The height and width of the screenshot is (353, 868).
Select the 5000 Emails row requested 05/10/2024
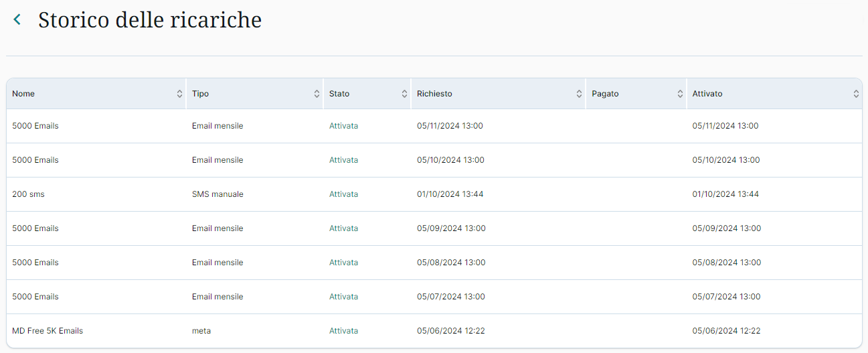[35, 160]
